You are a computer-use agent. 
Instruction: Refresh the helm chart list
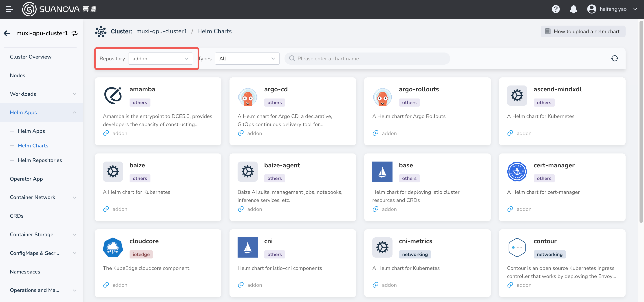615,59
